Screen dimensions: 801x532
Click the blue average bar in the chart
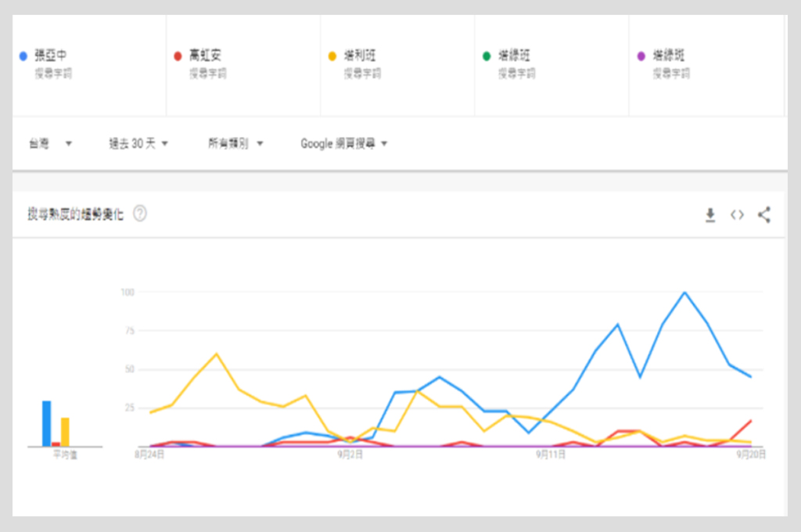[47, 424]
